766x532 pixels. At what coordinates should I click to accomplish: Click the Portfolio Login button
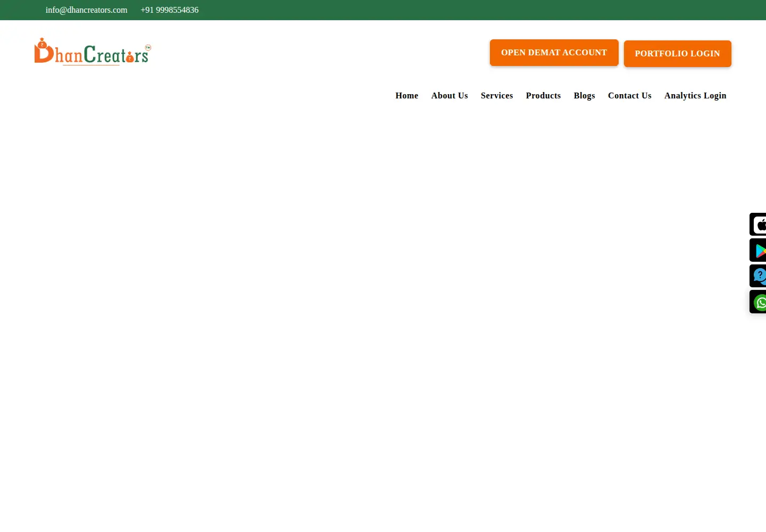(677, 54)
